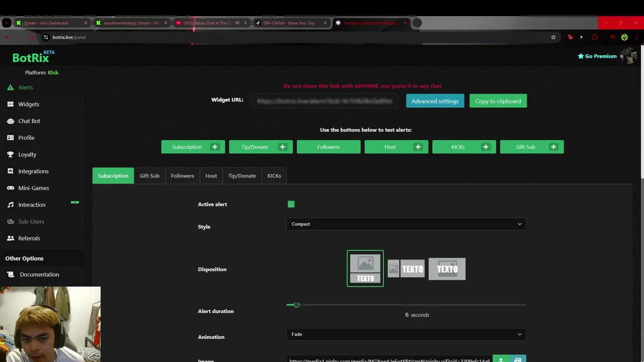
Task: Click the Interaction music note icon
Action: point(10,205)
